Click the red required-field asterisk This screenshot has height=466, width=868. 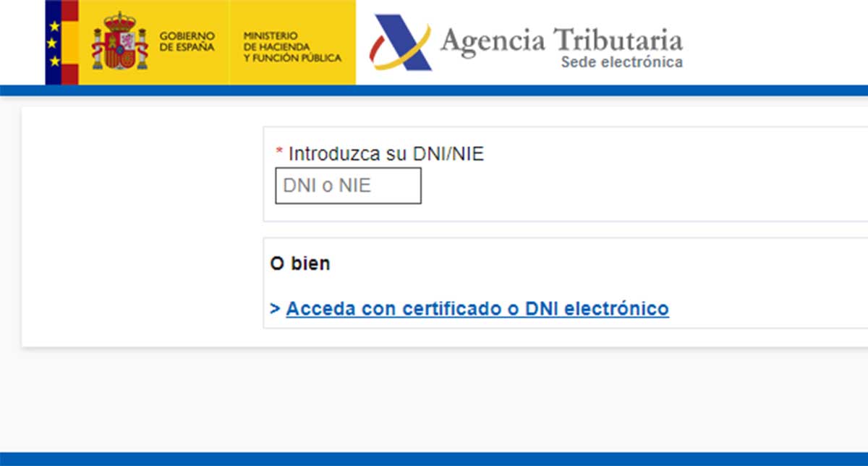coord(279,153)
